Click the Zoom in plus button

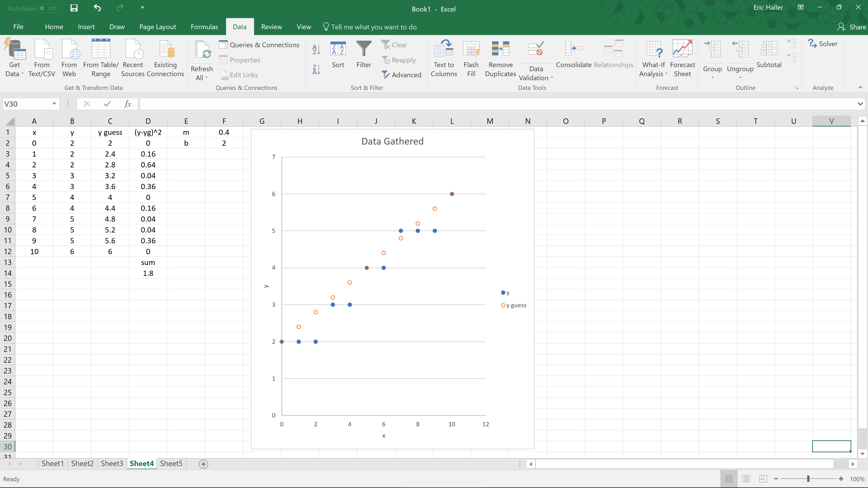pos(841,479)
